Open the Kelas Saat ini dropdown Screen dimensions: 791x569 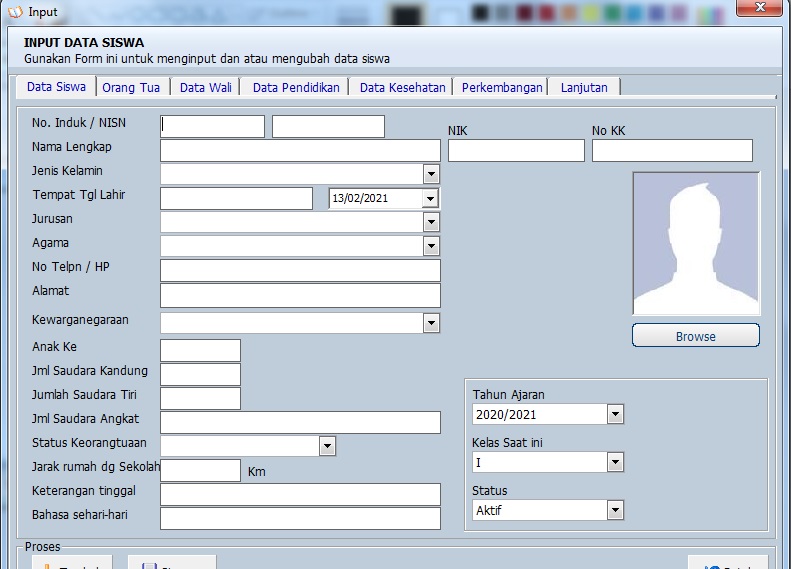[x=615, y=462]
